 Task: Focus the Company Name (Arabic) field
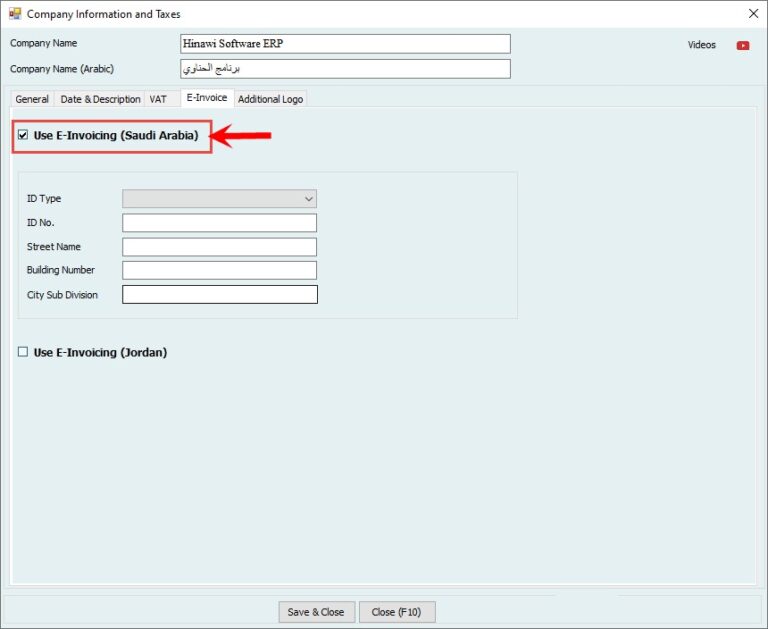coord(345,69)
